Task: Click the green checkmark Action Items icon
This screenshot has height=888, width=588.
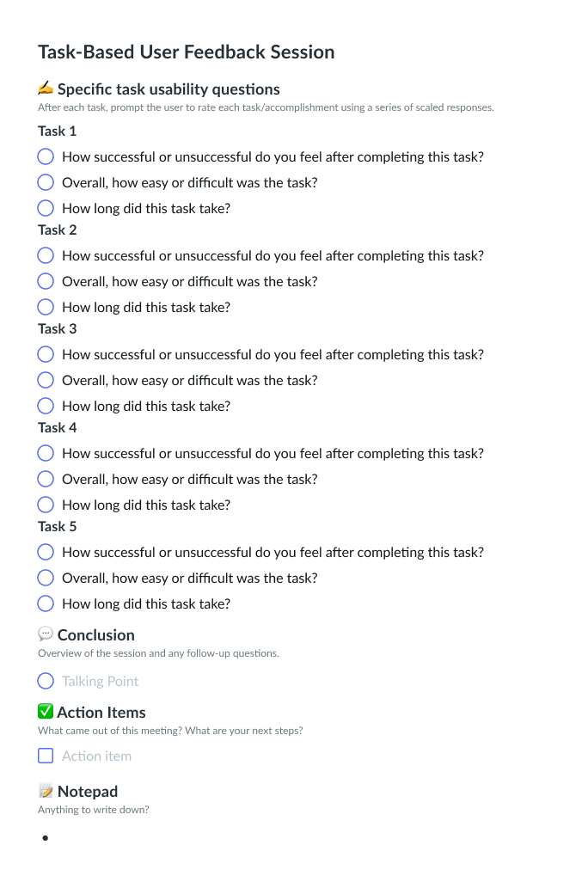Action: pyautogui.click(x=46, y=712)
